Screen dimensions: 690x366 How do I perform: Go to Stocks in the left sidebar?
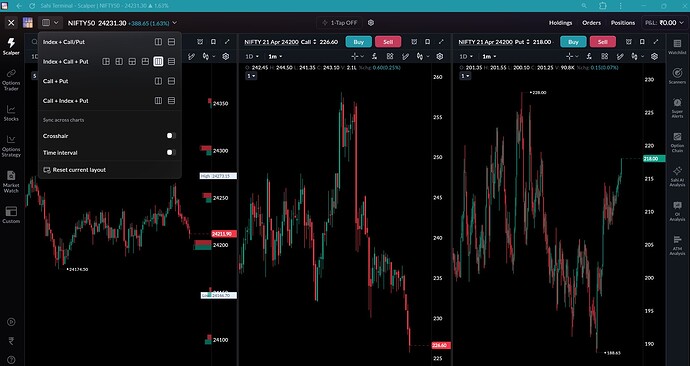(11, 113)
